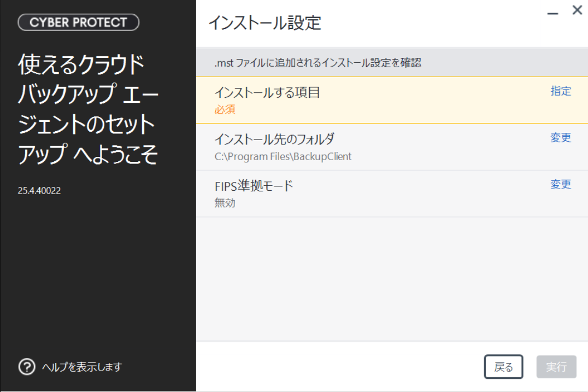Click the インストール設定 window title
588x392 pixels.
[264, 23]
